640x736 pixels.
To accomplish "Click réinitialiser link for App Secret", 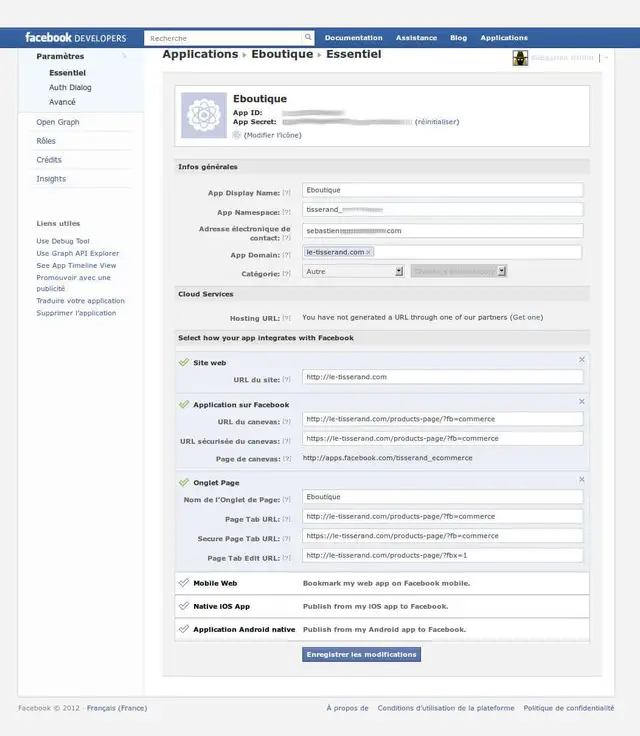I will (x=437, y=122).
